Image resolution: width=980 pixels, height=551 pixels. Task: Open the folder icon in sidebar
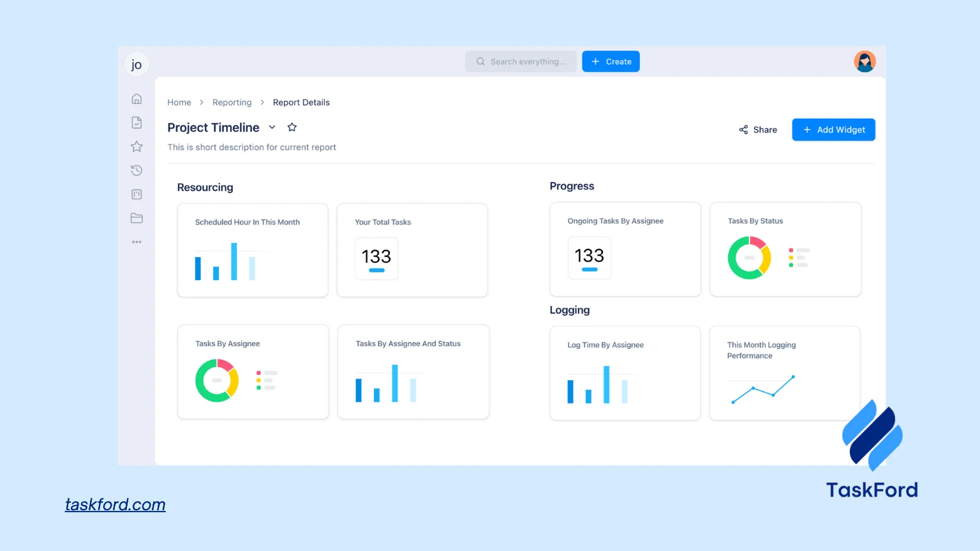(x=137, y=218)
